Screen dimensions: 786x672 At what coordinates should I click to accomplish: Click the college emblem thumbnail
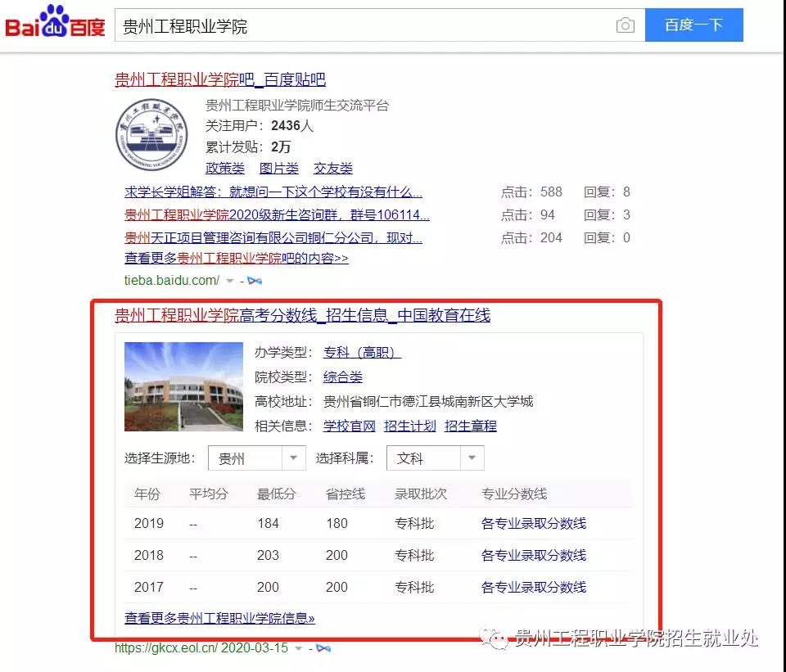[x=151, y=135]
